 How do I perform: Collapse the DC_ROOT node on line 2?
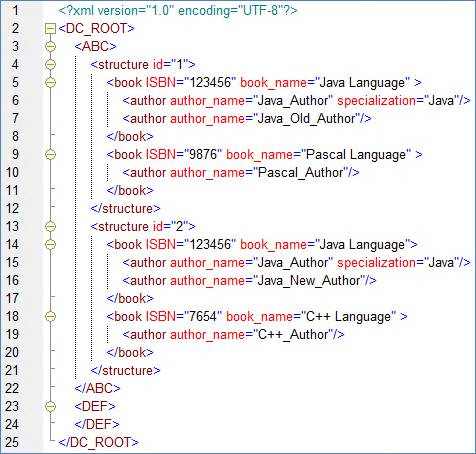(x=50, y=29)
